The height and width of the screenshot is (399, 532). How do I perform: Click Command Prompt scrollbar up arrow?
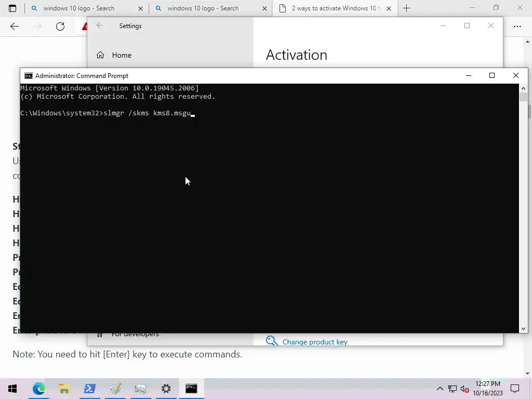pyautogui.click(x=523, y=88)
